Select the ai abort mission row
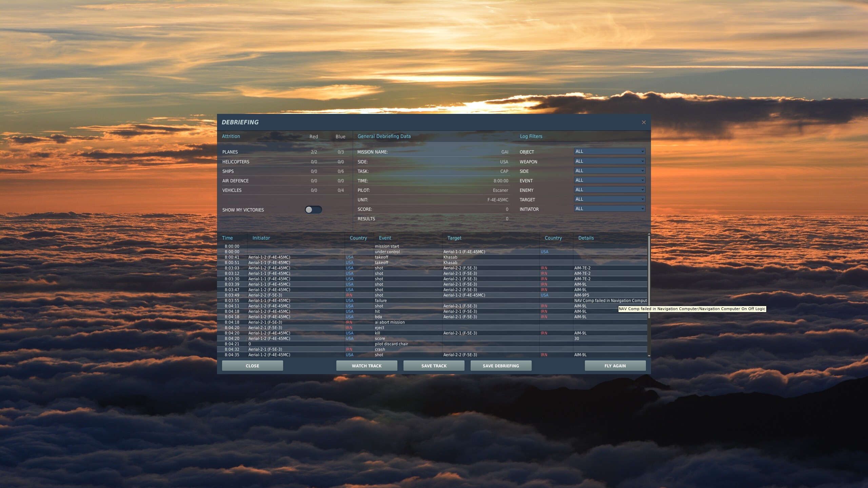 pyautogui.click(x=432, y=322)
